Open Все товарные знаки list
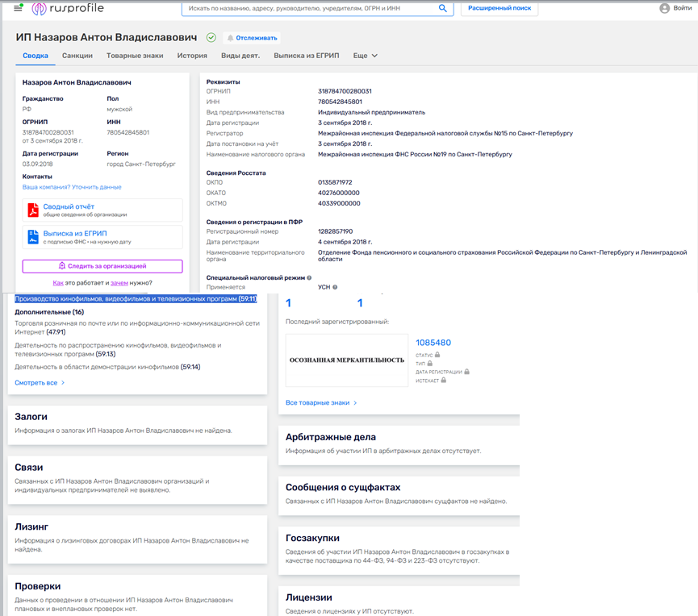Viewport: 698px width, 616px height. tap(321, 402)
